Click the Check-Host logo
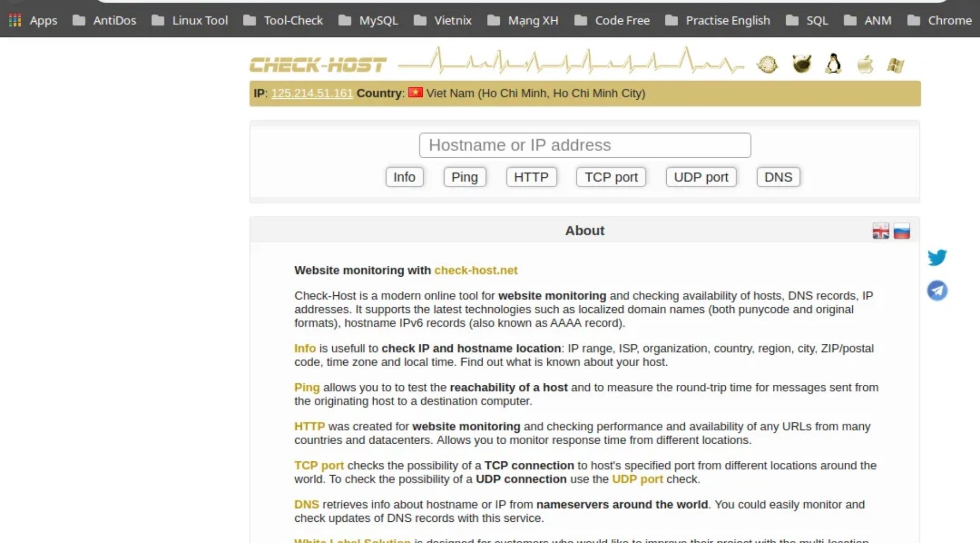The height and width of the screenshot is (543, 980). (318, 65)
